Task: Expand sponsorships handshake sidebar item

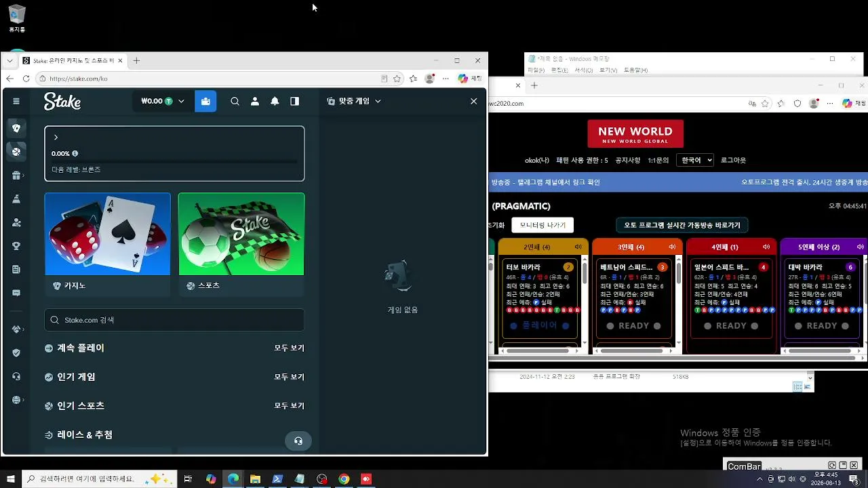Action: coord(16,329)
